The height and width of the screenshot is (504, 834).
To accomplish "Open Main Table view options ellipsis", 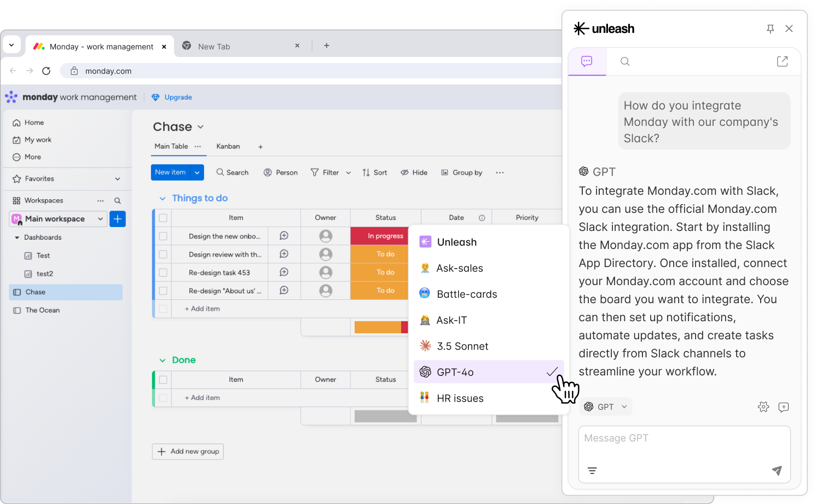I will tap(198, 146).
